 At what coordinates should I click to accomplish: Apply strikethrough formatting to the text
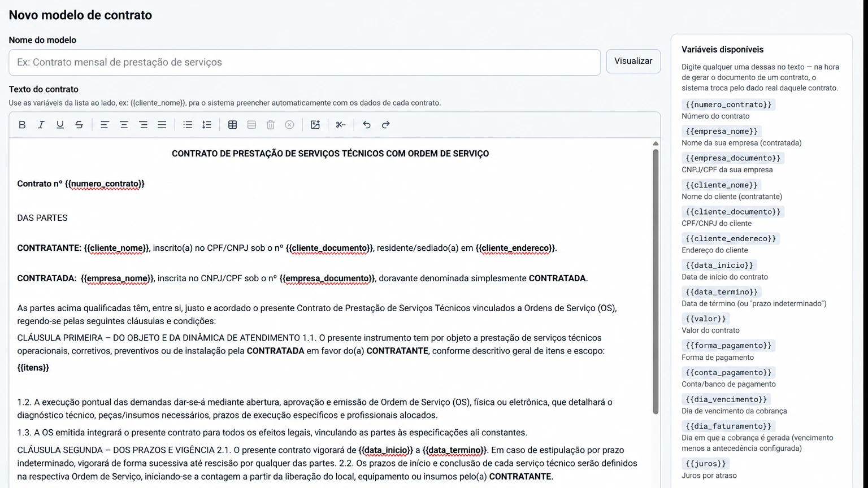click(79, 125)
